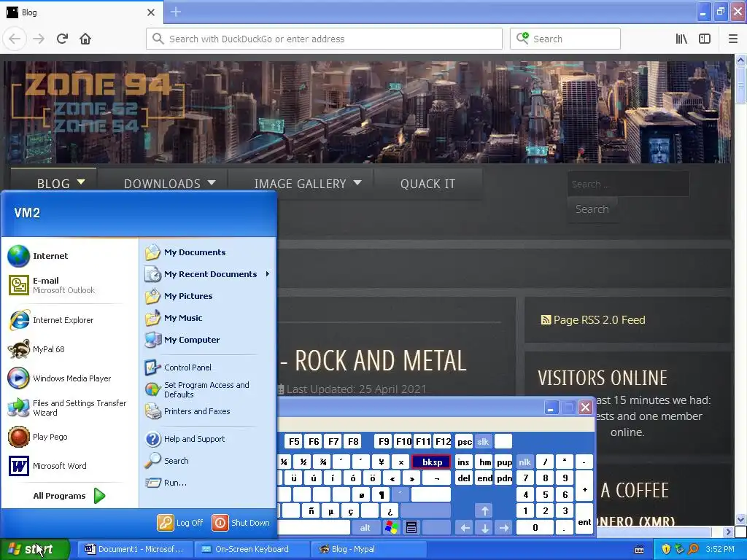Click the up arrow key on keyboard
Image resolution: width=747 pixels, height=560 pixels.
(x=484, y=511)
